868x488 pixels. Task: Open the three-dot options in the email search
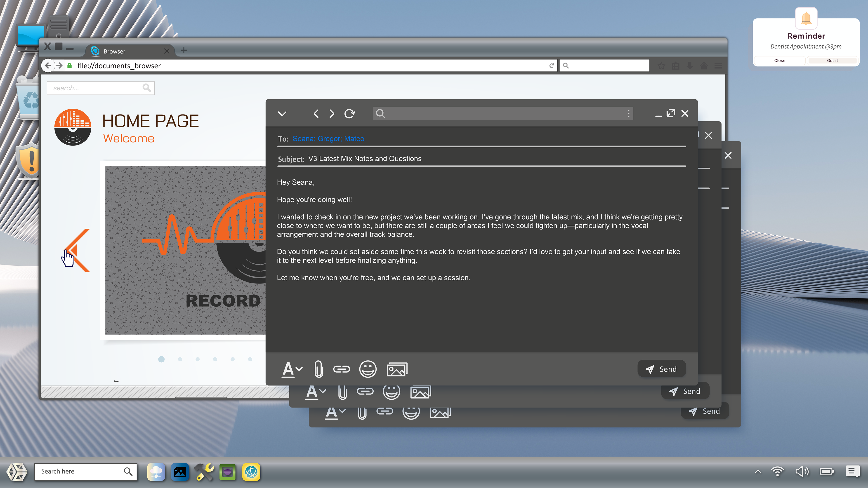(628, 113)
